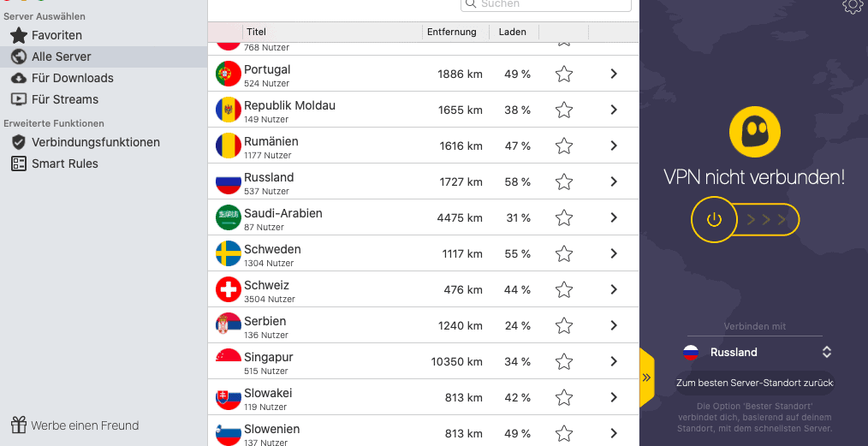Screen dimensions: 868x446
Task: Toggle the VPN power switch on
Action: point(715,220)
